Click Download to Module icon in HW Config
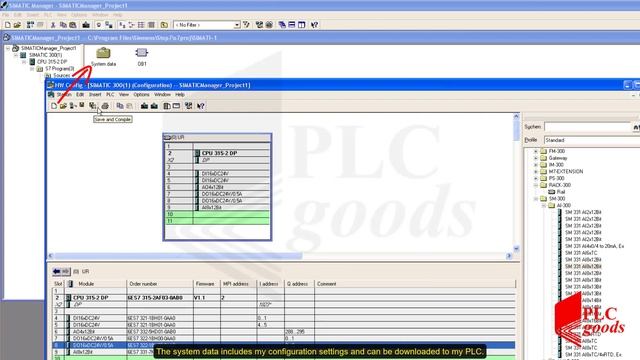 pyautogui.click(x=144, y=106)
